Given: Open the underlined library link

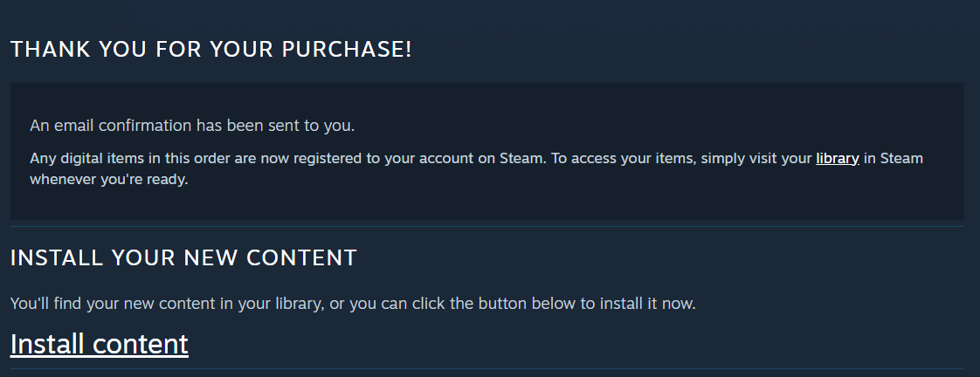Looking at the screenshot, I should coord(837,159).
